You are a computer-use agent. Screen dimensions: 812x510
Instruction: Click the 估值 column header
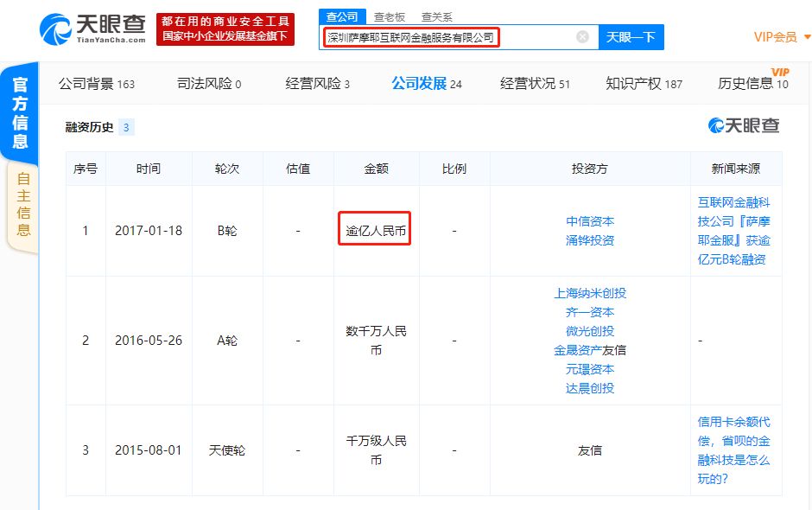tap(298, 169)
